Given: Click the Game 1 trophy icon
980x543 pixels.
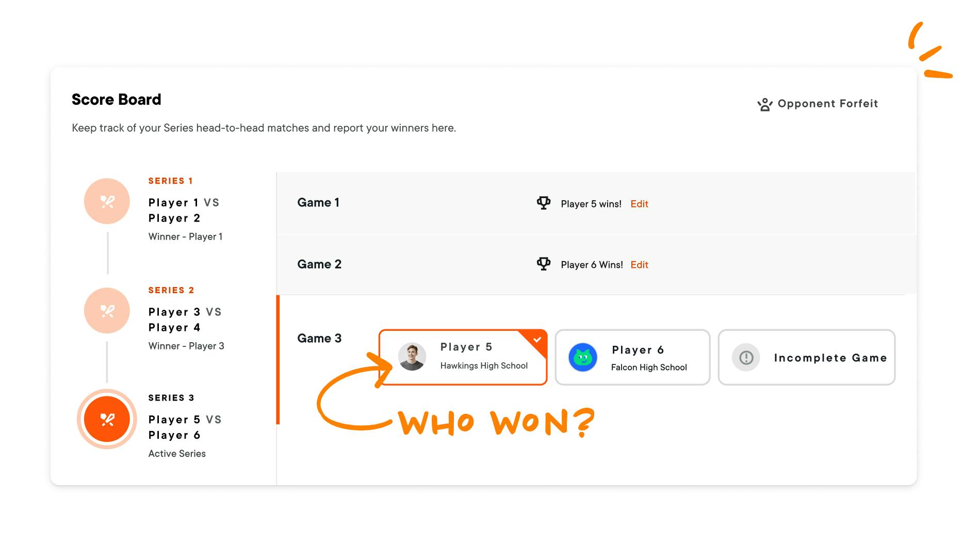Looking at the screenshot, I should pos(544,203).
